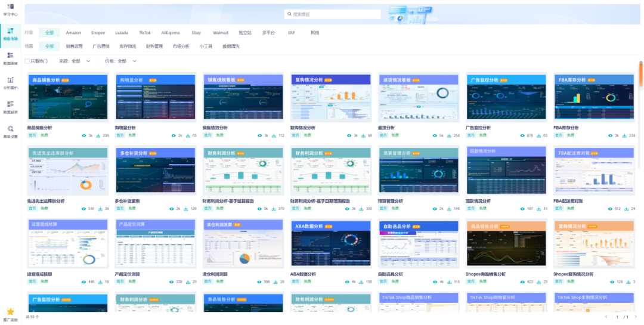Image resolution: width=644 pixels, height=325 pixels.
Task: Open 分析展示 in the sidebar
Action: pyautogui.click(x=11, y=83)
